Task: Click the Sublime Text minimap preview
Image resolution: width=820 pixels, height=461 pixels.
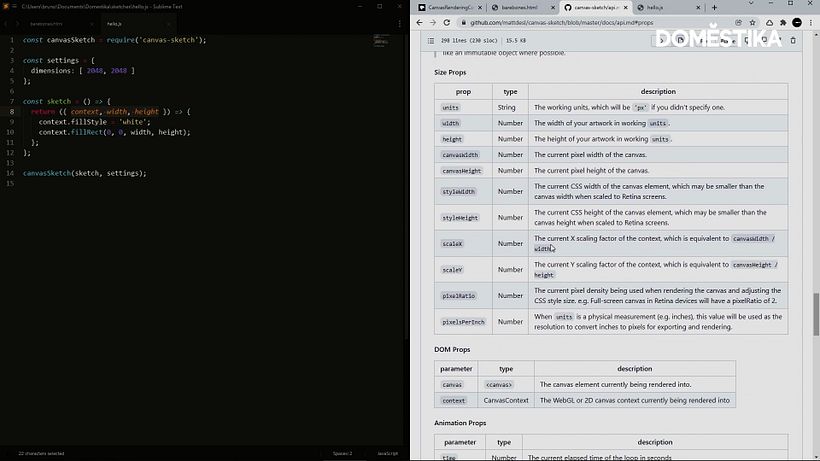Action: tap(381, 41)
